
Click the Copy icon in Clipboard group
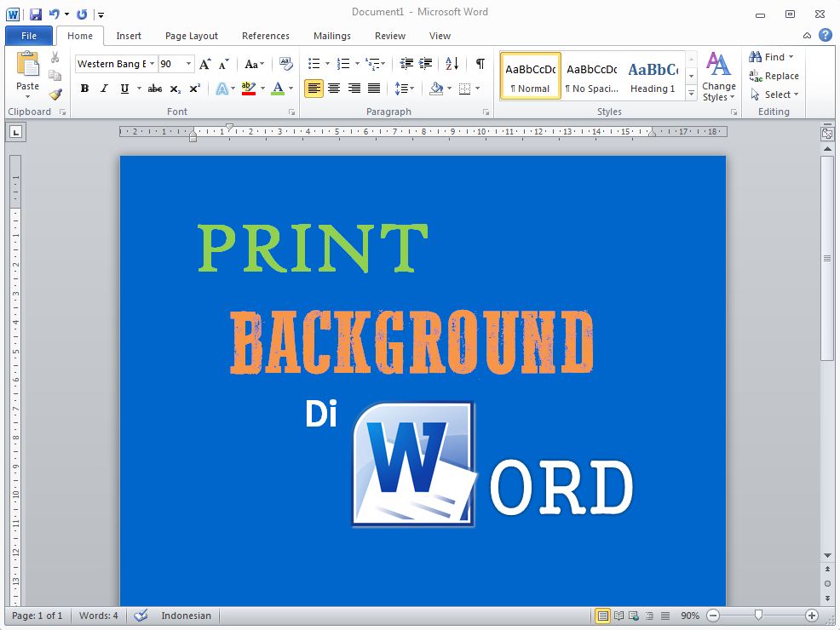(x=55, y=76)
